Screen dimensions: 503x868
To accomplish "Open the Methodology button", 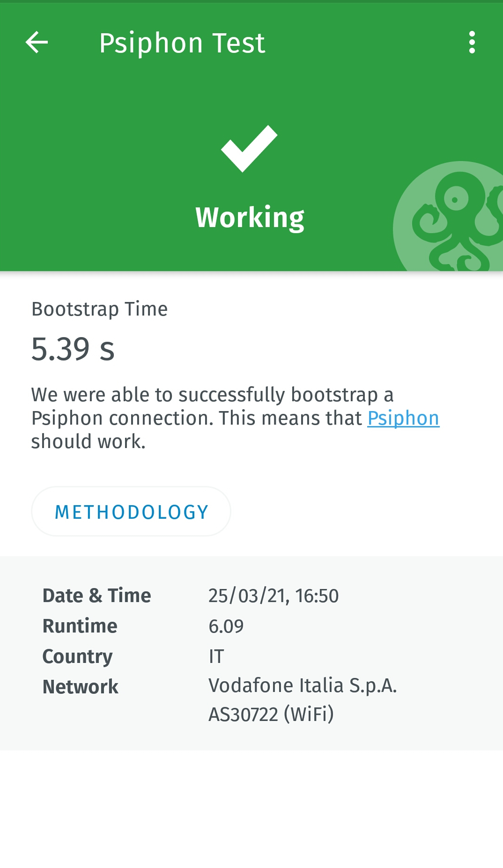I will [x=131, y=512].
